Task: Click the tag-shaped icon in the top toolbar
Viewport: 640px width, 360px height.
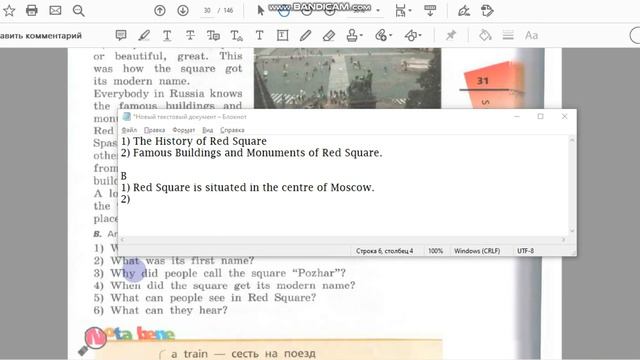Action: click(487, 11)
